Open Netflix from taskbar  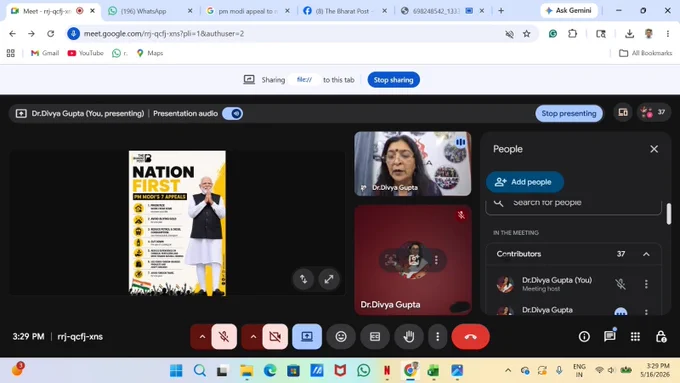(x=387, y=371)
